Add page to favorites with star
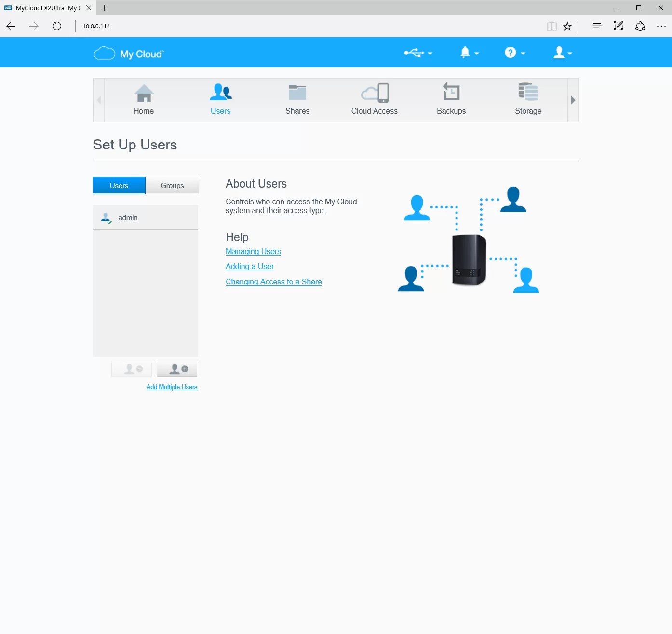Screen dimensions: 672x634 [x=567, y=26]
